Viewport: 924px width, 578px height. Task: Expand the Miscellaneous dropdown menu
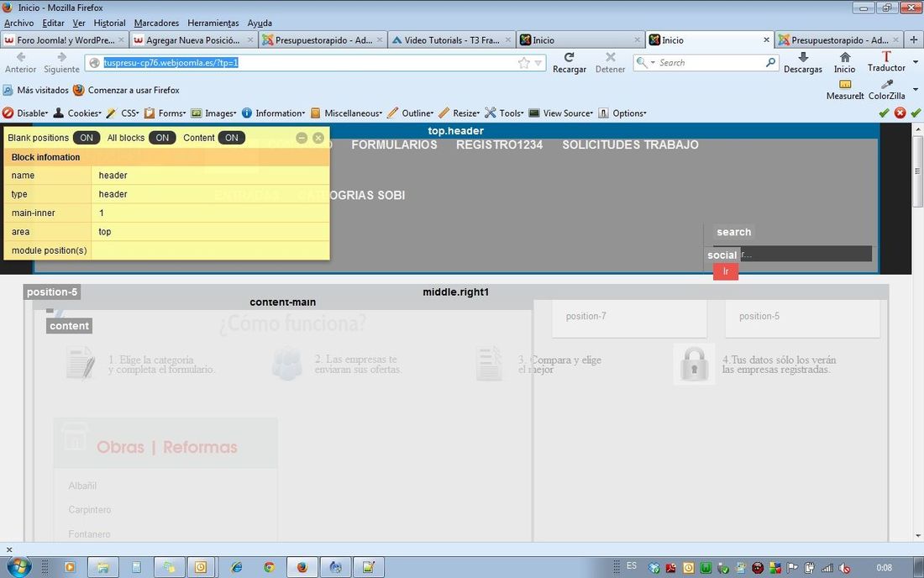tap(346, 113)
